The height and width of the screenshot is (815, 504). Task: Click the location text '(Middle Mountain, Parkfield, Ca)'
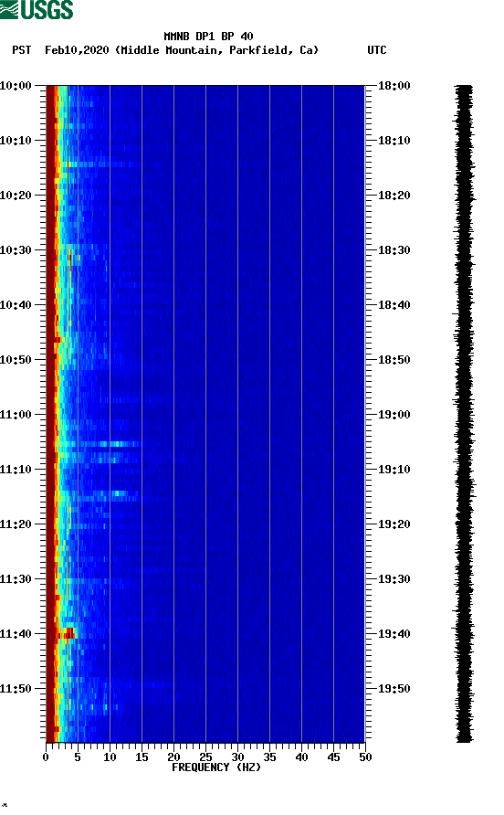216,50
